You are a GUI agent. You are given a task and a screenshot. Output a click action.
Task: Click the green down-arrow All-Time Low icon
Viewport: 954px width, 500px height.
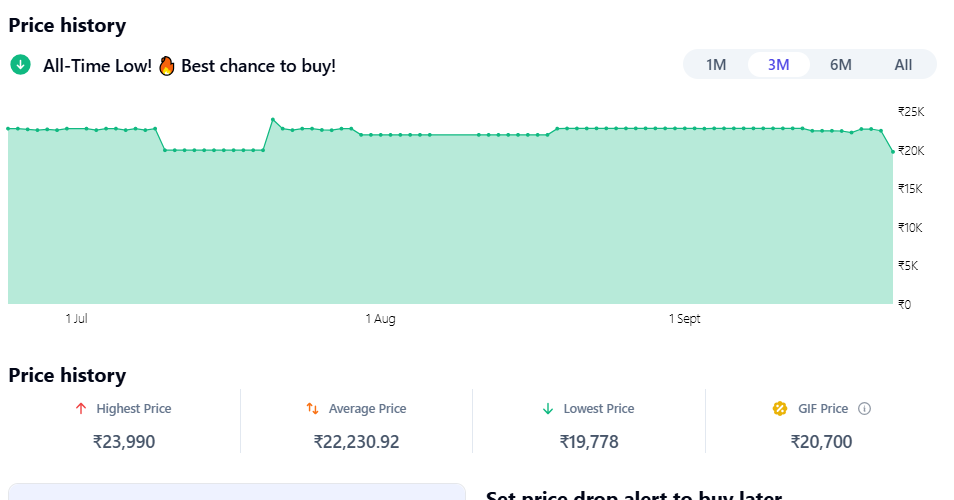coord(20,65)
